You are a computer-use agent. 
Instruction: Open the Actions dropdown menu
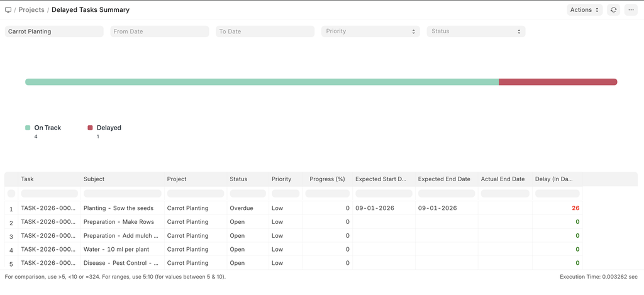(x=584, y=10)
